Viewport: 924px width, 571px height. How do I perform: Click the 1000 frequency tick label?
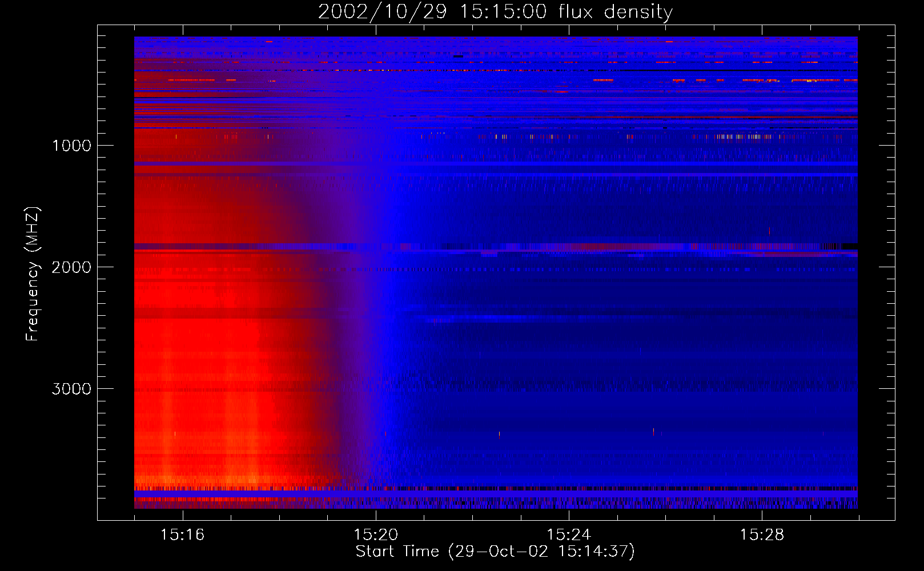71,146
